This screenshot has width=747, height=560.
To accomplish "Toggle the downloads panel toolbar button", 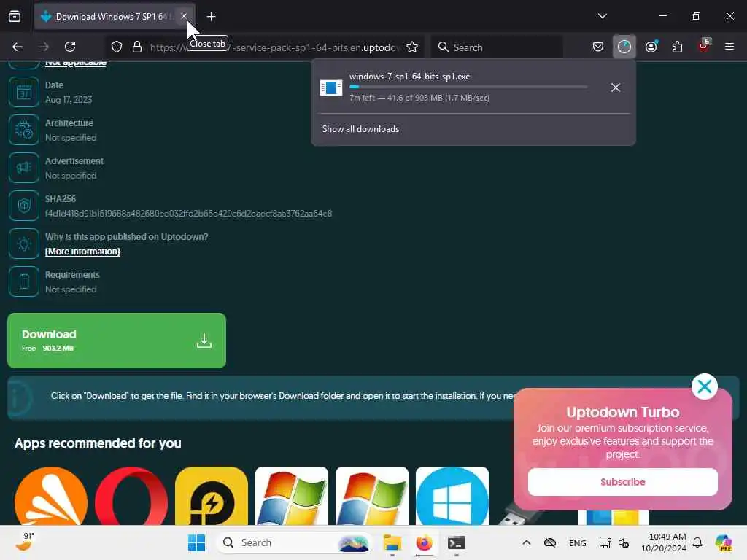I will [624, 47].
